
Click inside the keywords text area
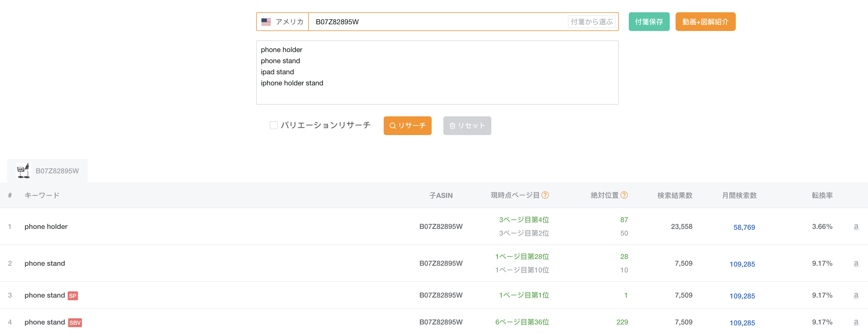coord(437,72)
